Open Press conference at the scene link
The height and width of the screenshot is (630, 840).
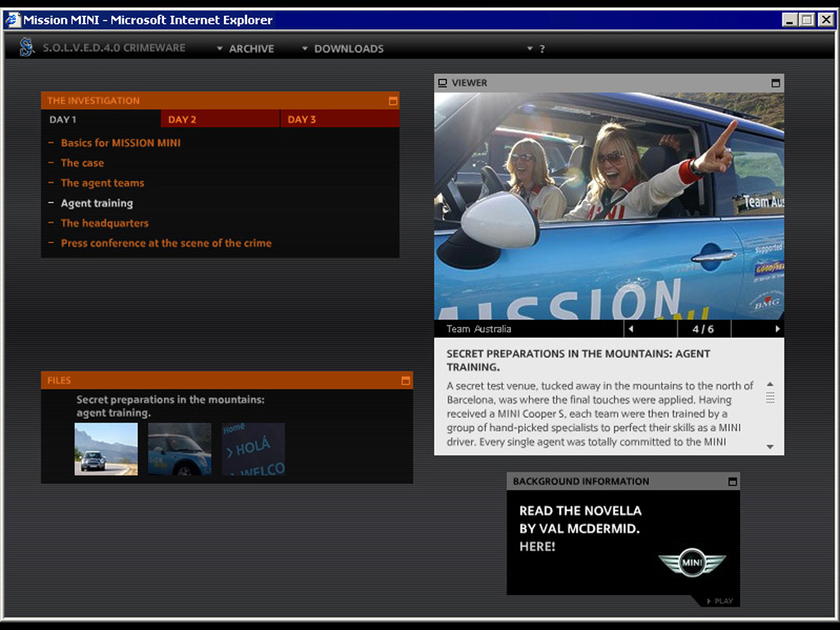coord(166,243)
